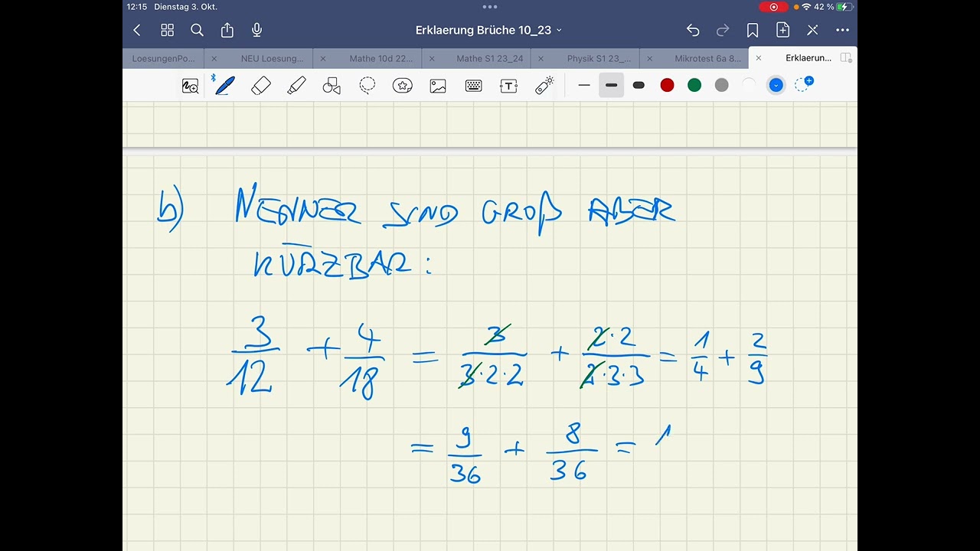Switch to LoesungenPo... tab
This screenshot has width=980, height=551.
163,58
